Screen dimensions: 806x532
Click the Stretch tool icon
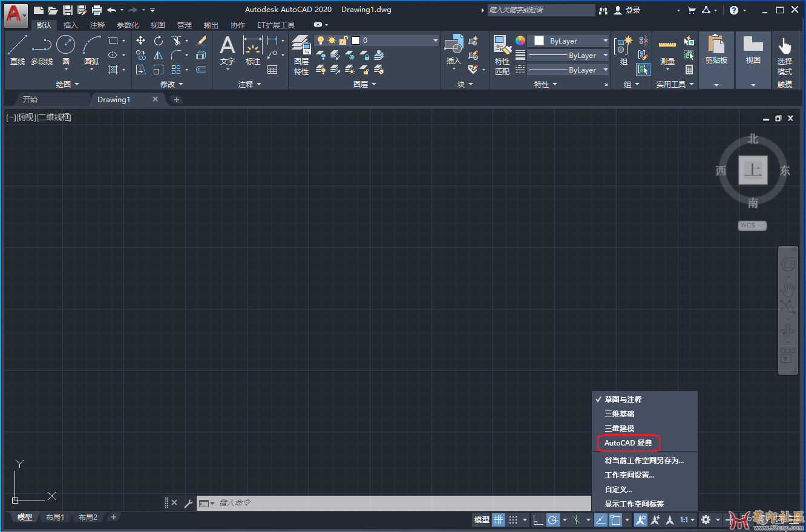tap(140, 70)
